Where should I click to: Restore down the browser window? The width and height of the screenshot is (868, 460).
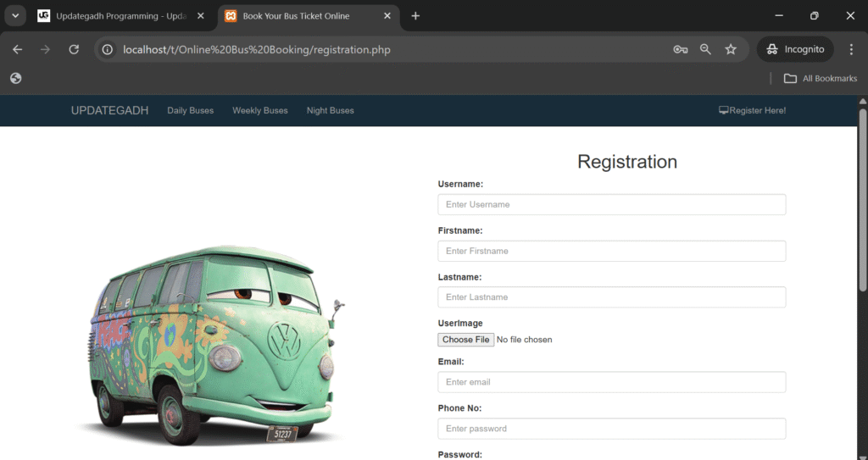point(815,15)
